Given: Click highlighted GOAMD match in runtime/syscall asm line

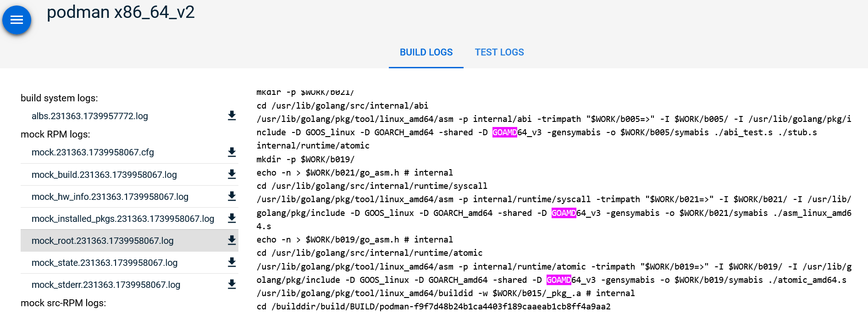Looking at the screenshot, I should tap(564, 213).
